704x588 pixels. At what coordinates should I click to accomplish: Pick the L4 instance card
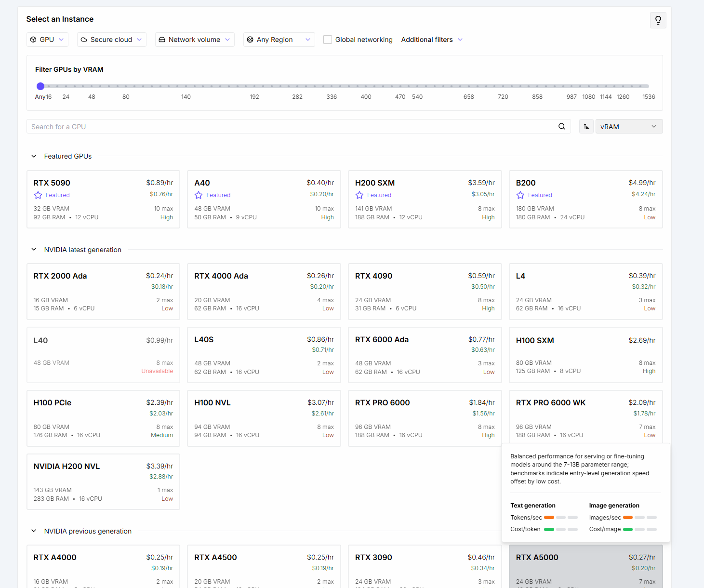tap(586, 292)
